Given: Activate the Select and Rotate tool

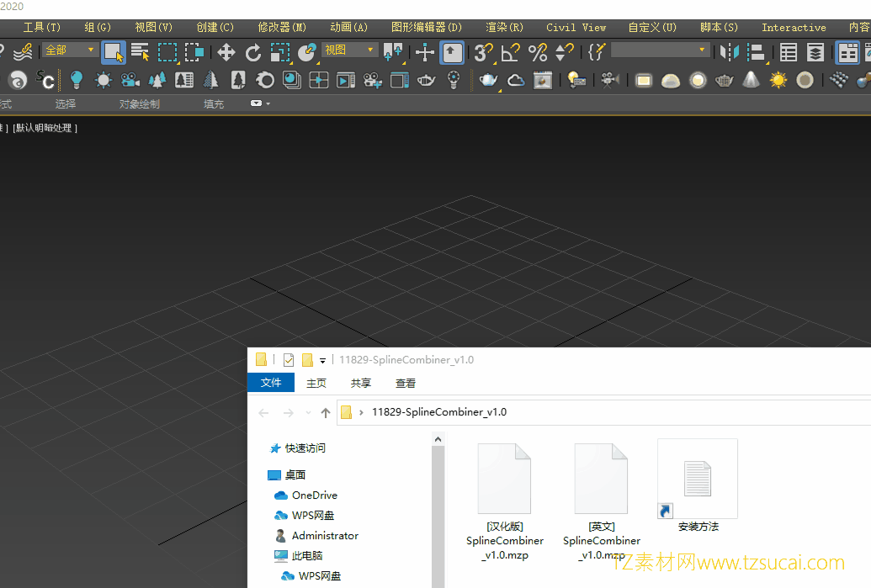Looking at the screenshot, I should point(253,52).
